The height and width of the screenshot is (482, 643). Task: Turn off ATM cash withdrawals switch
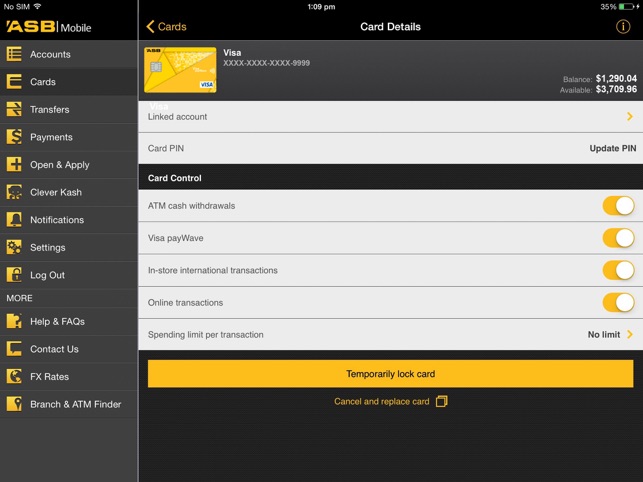(618, 206)
